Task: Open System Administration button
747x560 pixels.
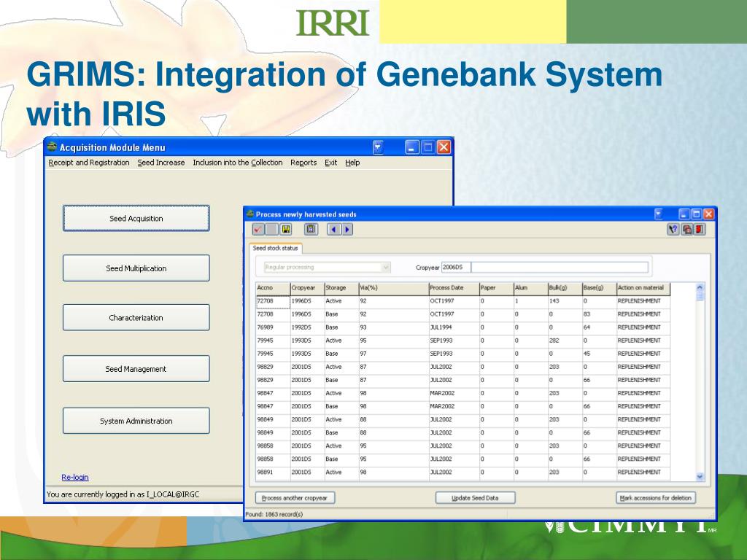Action: (x=136, y=421)
